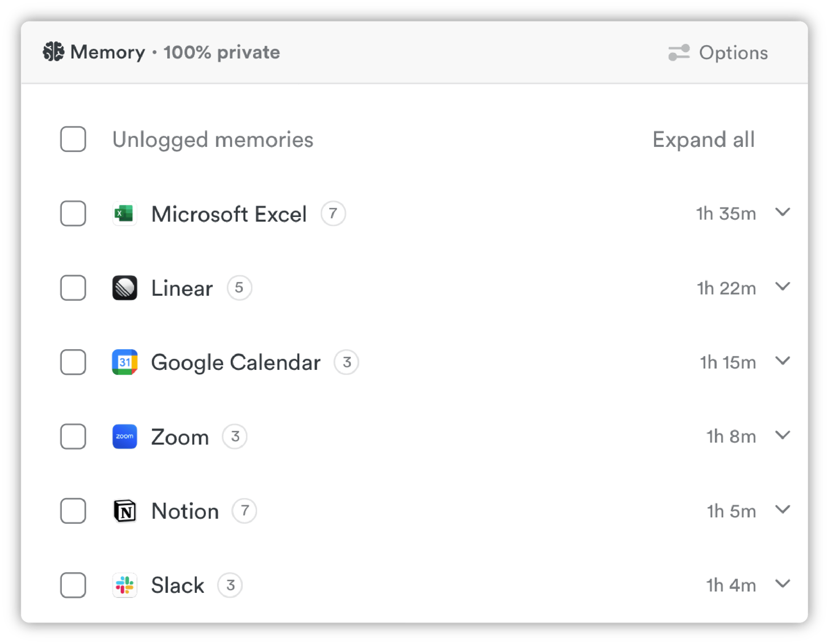Click the Notion app icon

[x=125, y=511]
